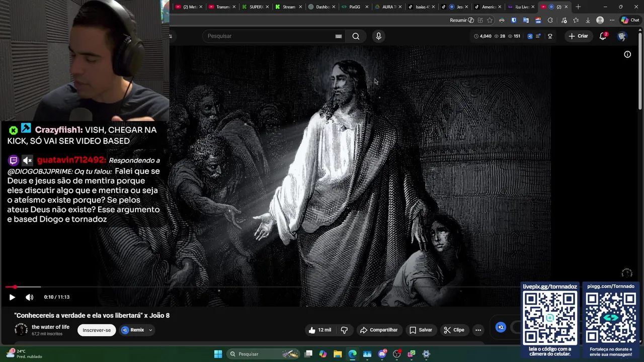644x362 pixels.
Task: Open Copilot Chat button
Action: [630, 20]
